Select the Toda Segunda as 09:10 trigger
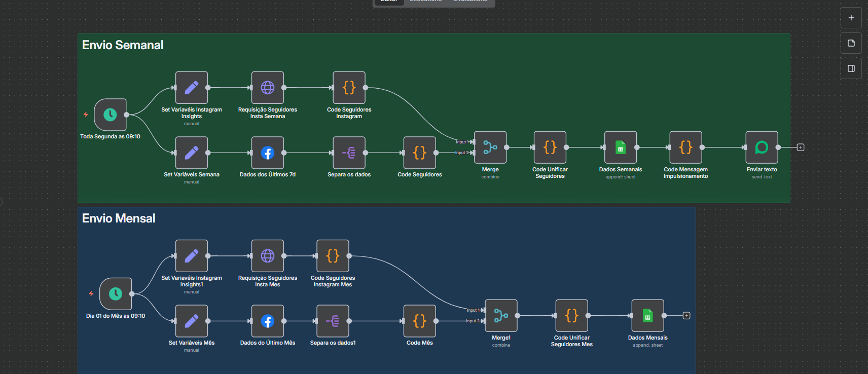Image resolution: width=868 pixels, height=374 pixels. pyautogui.click(x=110, y=115)
